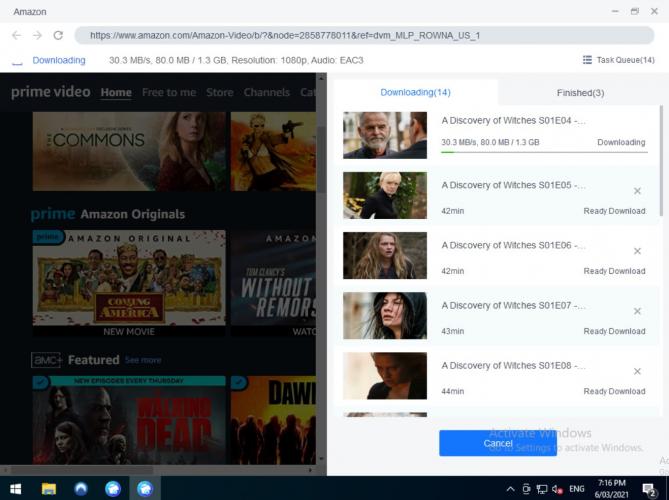
Task: Select S01E08 episode thumbnail
Action: (385, 376)
